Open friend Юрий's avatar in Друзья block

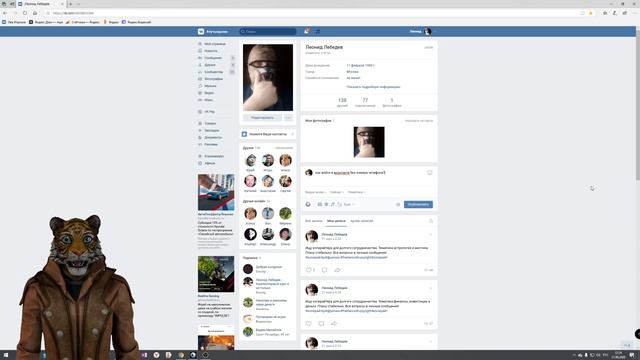(x=250, y=160)
